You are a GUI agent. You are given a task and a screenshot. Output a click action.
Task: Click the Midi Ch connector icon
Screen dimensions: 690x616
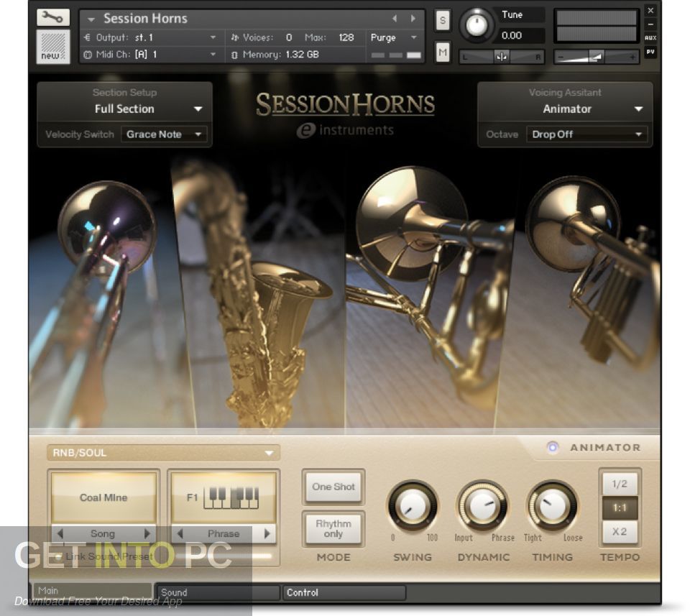click(x=88, y=55)
